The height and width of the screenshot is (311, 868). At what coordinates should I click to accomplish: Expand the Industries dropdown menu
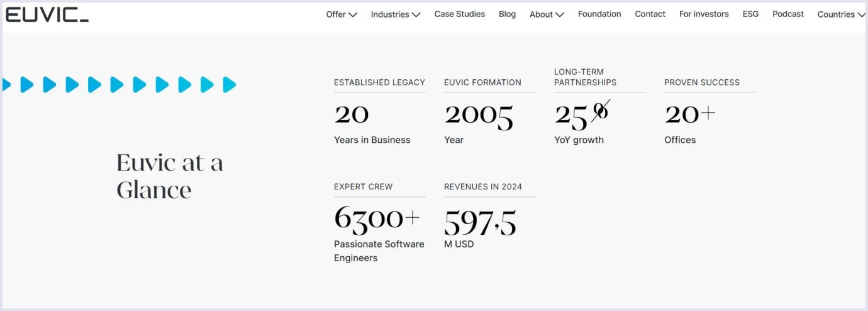[x=396, y=14]
